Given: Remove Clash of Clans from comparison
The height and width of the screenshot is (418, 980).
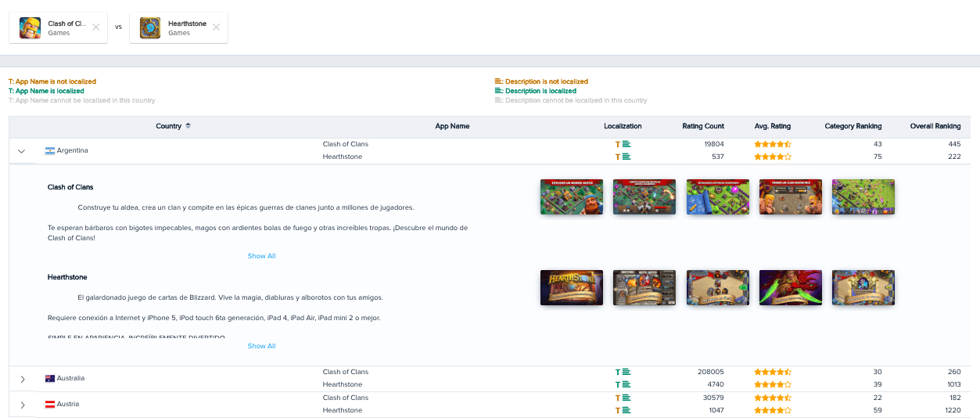Looking at the screenshot, I should point(95,27).
